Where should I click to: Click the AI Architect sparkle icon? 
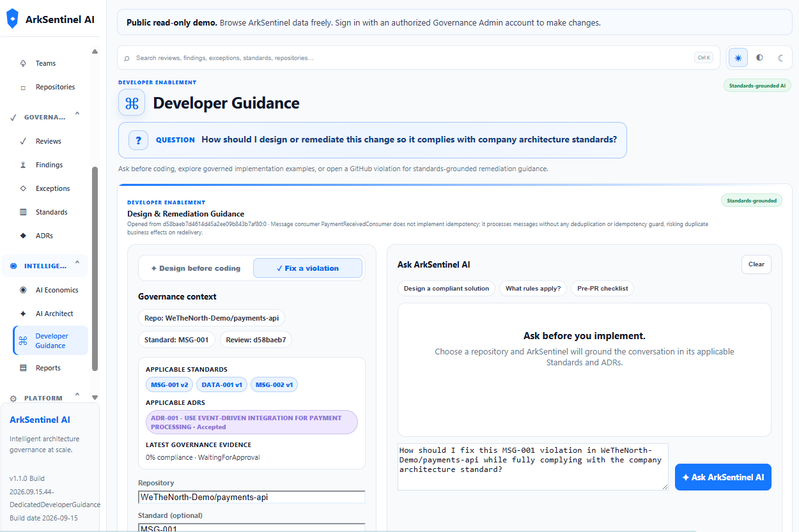coord(23,314)
